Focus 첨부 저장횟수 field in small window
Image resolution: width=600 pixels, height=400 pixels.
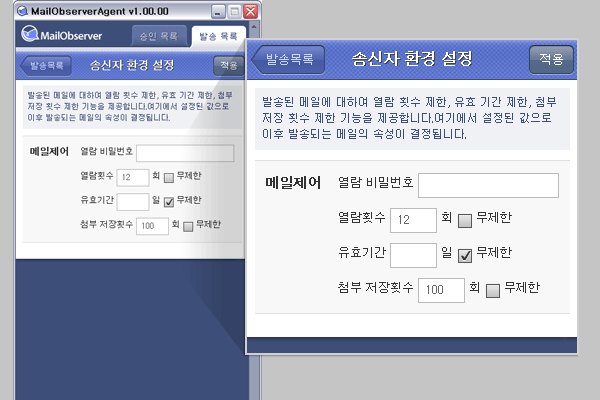[x=152, y=226]
